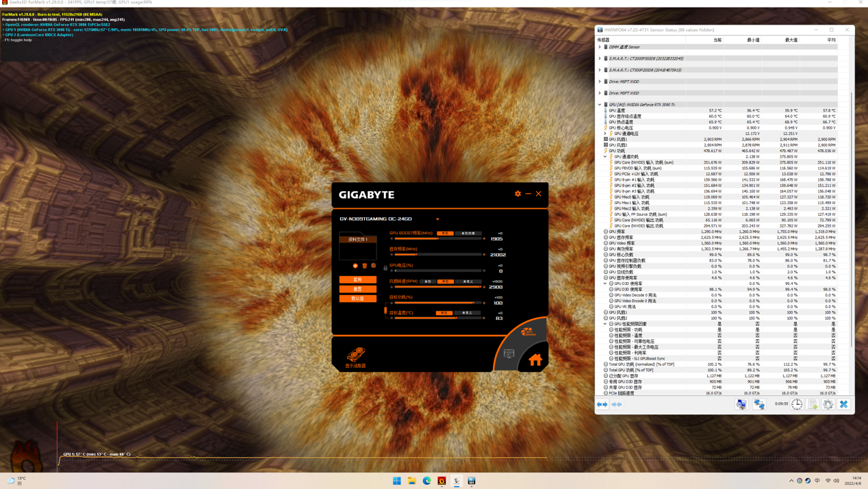
Task: Delete profile using the trash icon
Action: pyautogui.click(x=365, y=266)
